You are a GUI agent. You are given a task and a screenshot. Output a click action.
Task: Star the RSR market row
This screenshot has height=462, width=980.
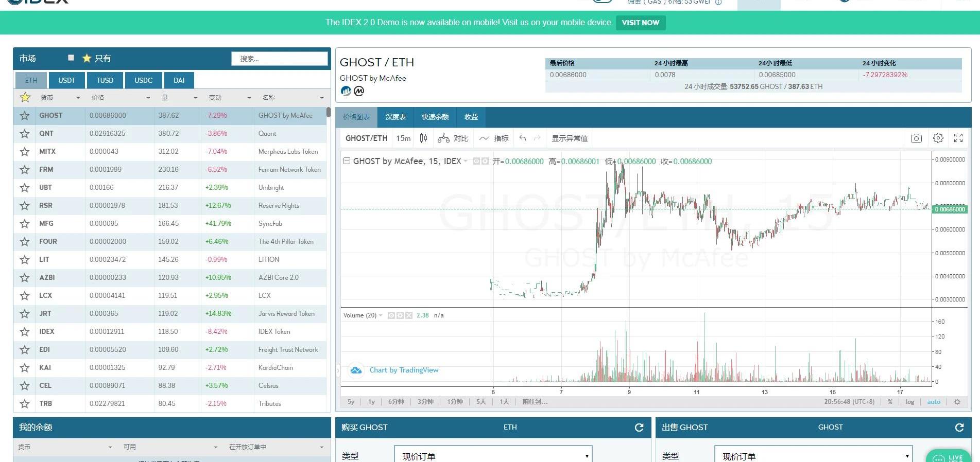click(x=24, y=206)
